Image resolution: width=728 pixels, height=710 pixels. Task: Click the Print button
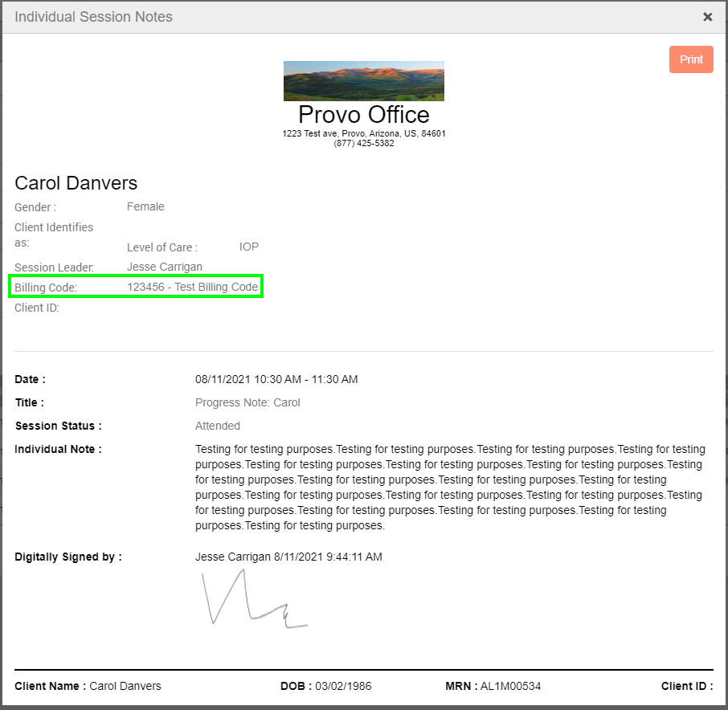coord(691,59)
